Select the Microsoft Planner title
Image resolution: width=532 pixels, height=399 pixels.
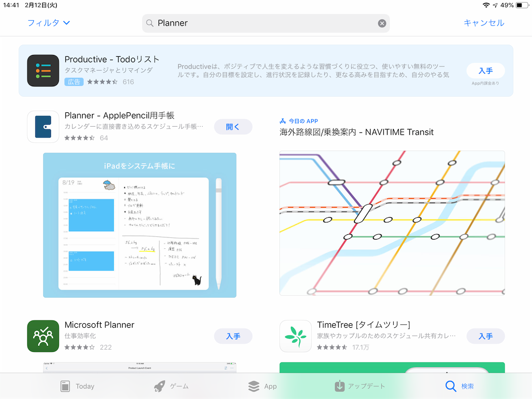coord(99,325)
